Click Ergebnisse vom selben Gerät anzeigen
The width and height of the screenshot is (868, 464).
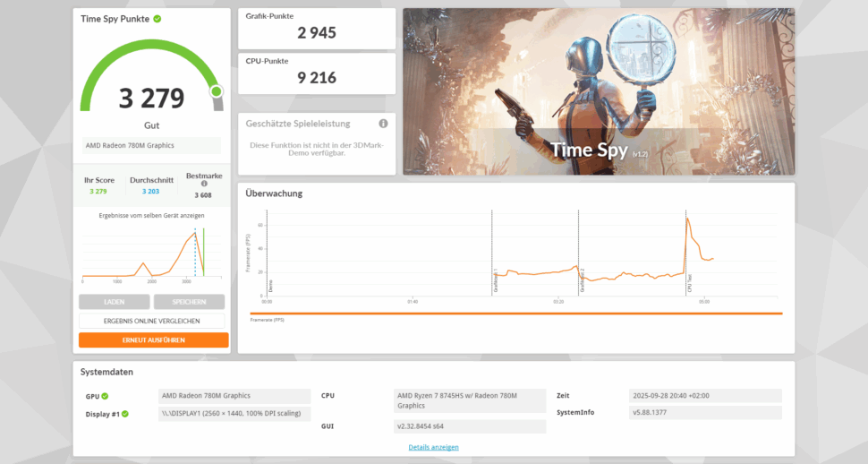152,216
